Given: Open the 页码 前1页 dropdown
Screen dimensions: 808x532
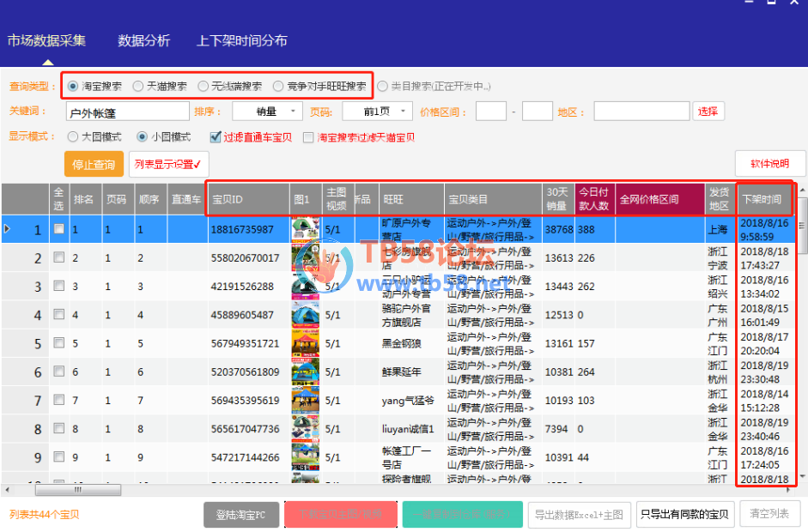Looking at the screenshot, I should click(377, 112).
